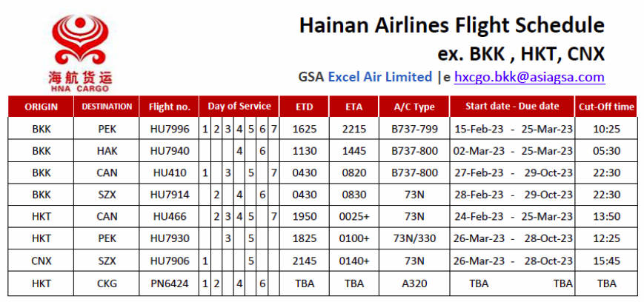Click the Cut-Off time column header
The image size is (644, 302).
(x=607, y=107)
